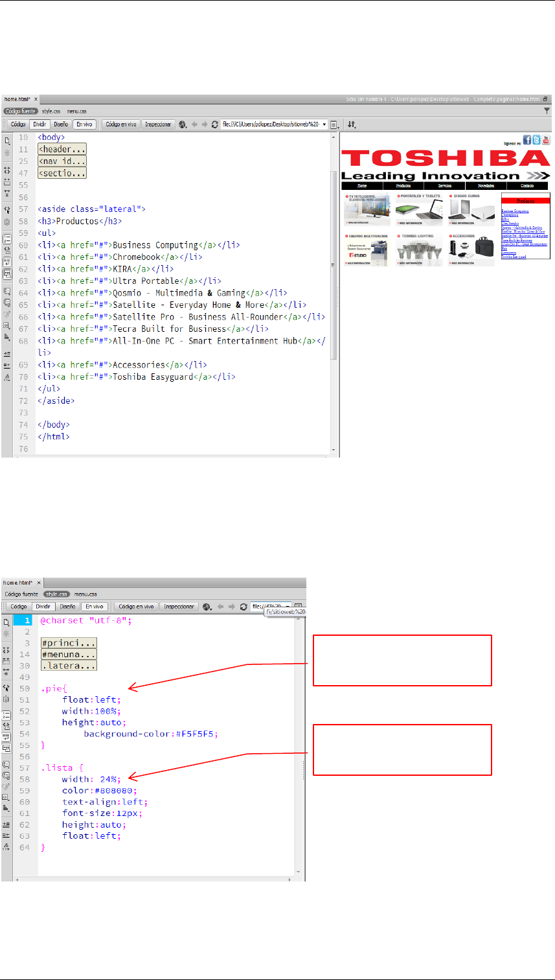Refresh icon in home.html window toolbar
555x980 pixels.
[x=214, y=124]
